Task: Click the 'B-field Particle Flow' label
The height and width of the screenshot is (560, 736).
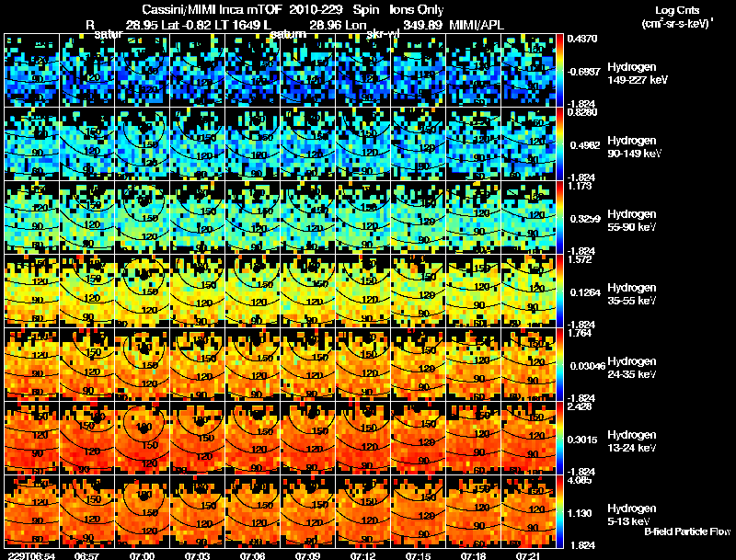Action: click(687, 531)
